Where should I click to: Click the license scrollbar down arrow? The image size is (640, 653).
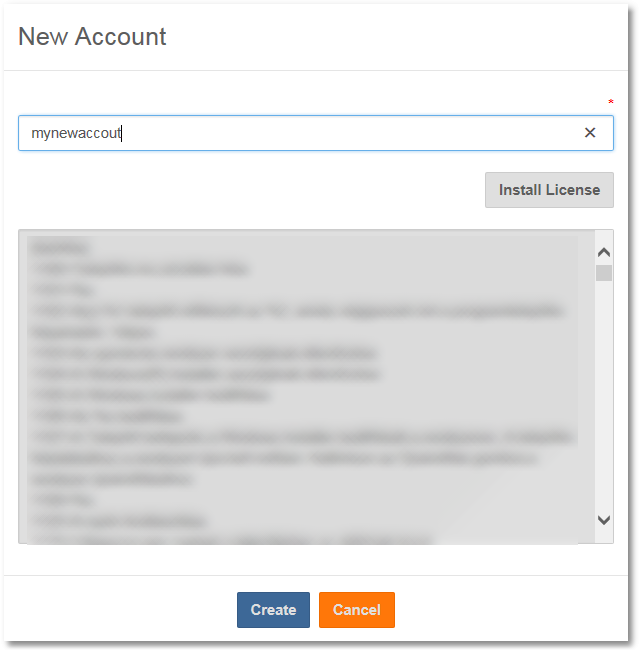[x=604, y=520]
